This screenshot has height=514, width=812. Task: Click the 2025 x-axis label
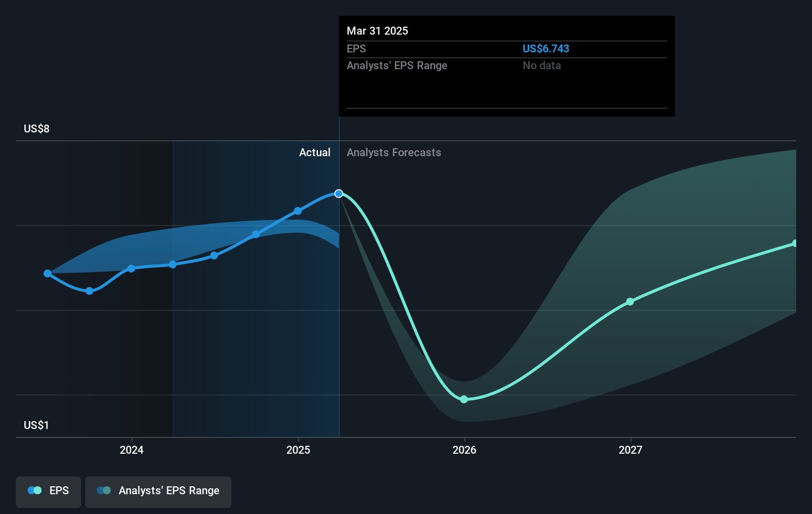coord(298,450)
